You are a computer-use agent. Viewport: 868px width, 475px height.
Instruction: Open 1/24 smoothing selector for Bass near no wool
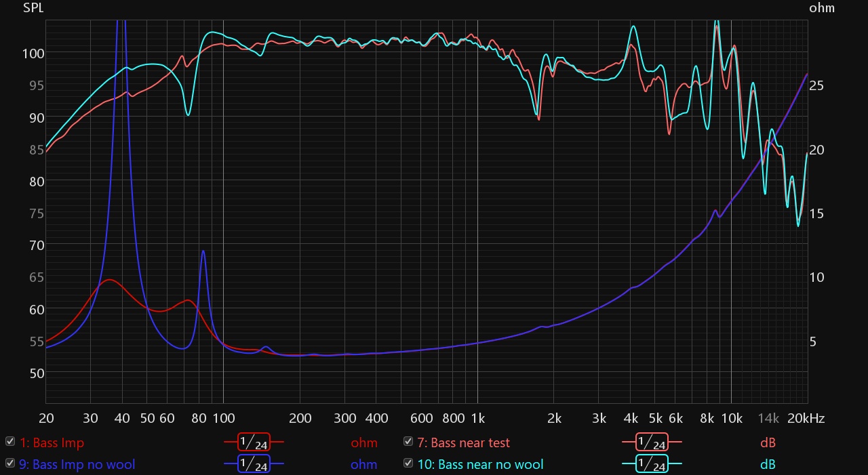[652, 464]
